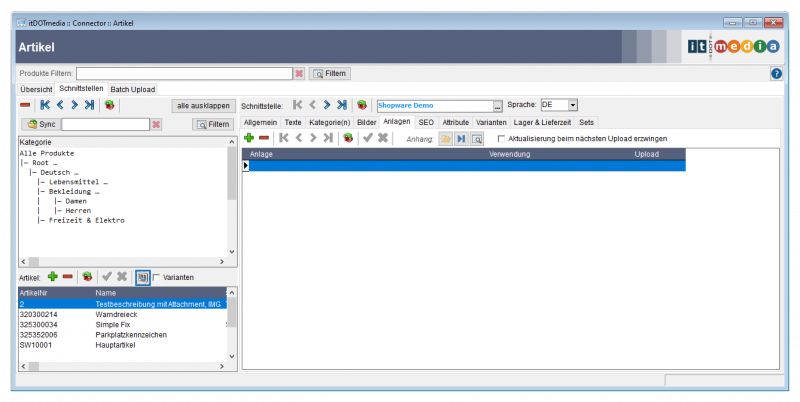Switch to the SEO tab
This screenshot has height=402, width=800.
426,121
